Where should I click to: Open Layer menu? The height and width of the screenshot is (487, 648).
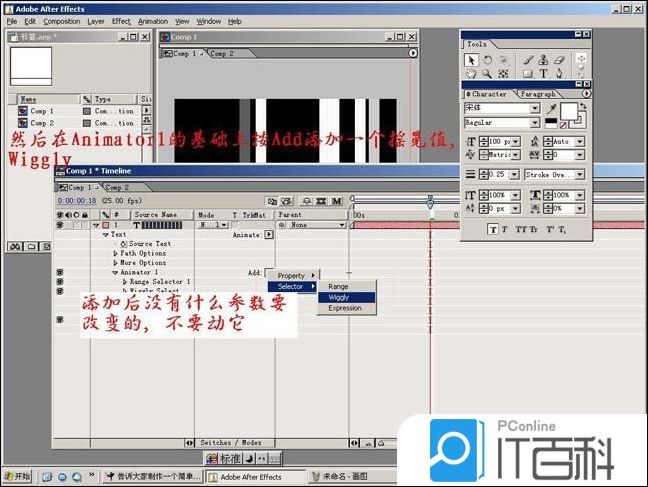tap(96, 21)
